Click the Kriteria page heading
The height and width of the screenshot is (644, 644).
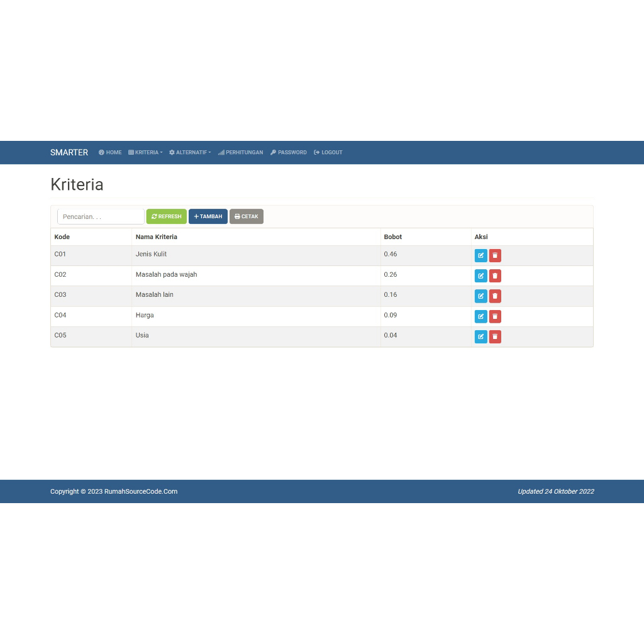(77, 184)
